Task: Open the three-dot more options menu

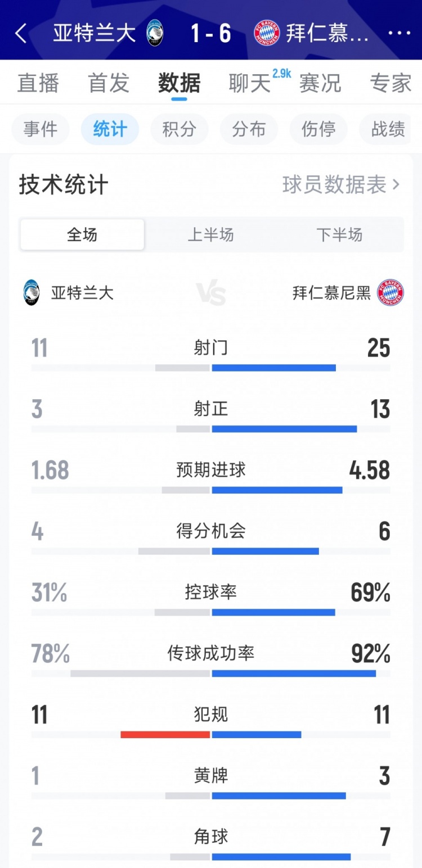Action: point(399,34)
